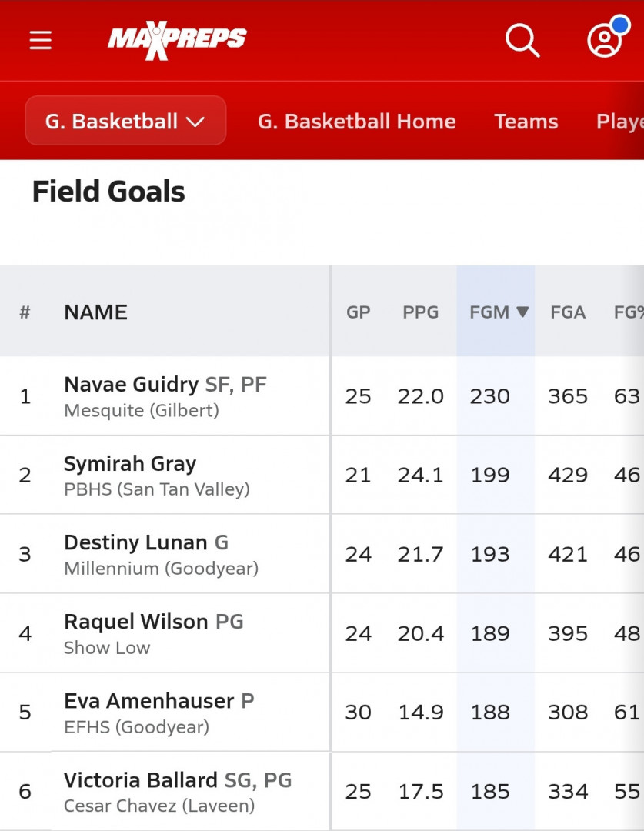
Task: Open the search magnifier icon
Action: point(522,40)
